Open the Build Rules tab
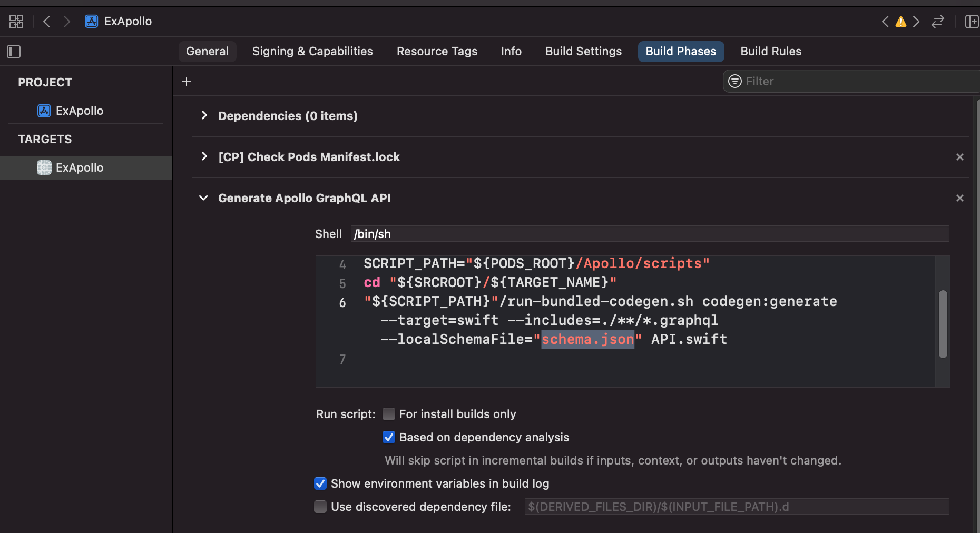The height and width of the screenshot is (533, 980). pyautogui.click(x=771, y=52)
